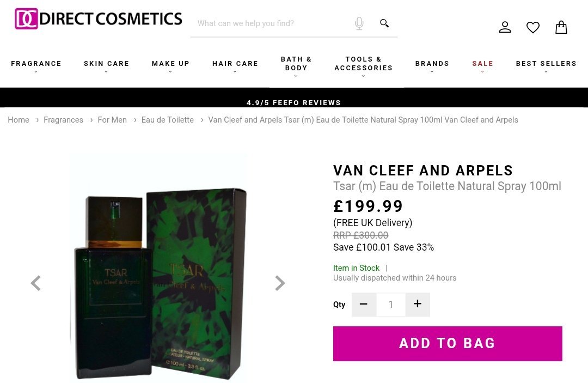Open the user account icon

tap(505, 27)
